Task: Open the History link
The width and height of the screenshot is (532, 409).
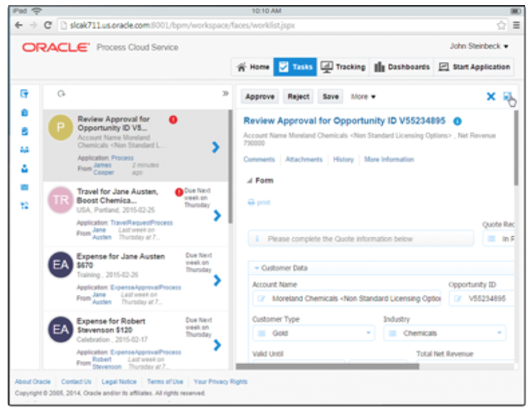Action: [x=343, y=159]
